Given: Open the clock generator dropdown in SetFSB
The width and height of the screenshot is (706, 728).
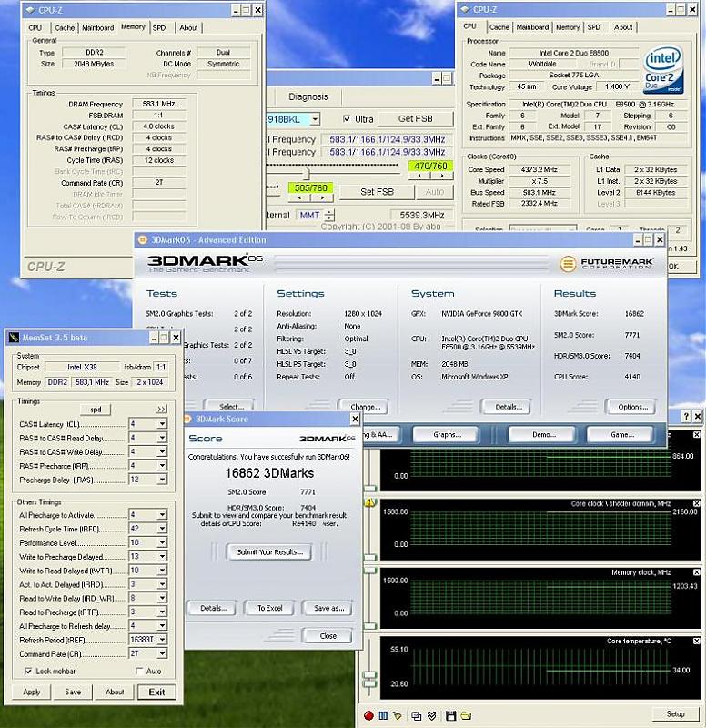Looking at the screenshot, I should (315, 119).
